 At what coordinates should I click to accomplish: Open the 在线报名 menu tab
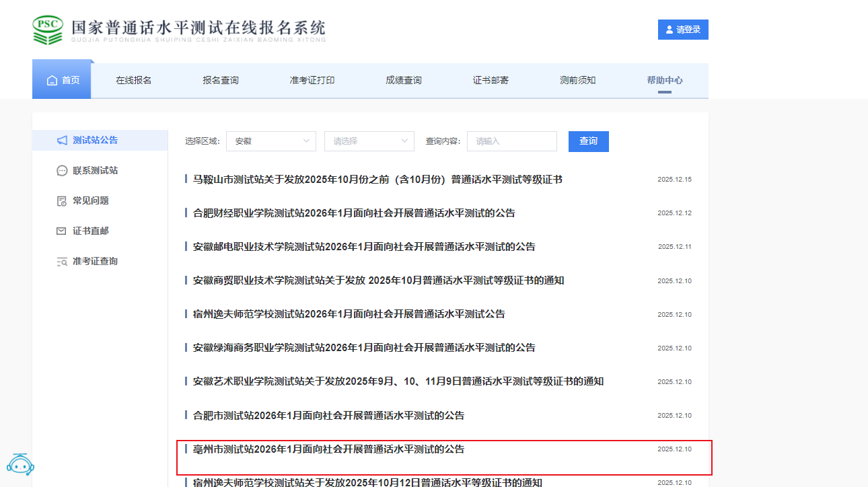click(133, 81)
